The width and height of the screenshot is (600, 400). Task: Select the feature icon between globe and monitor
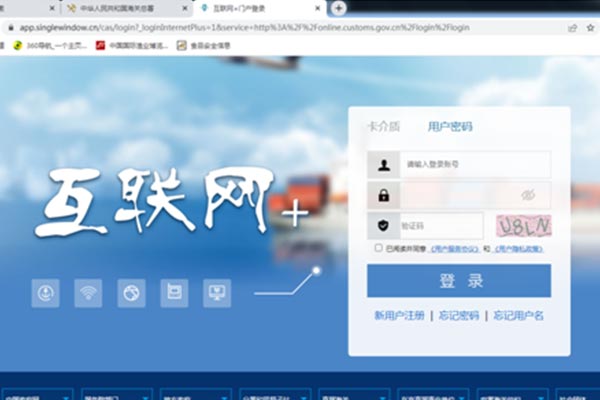tap(174, 293)
